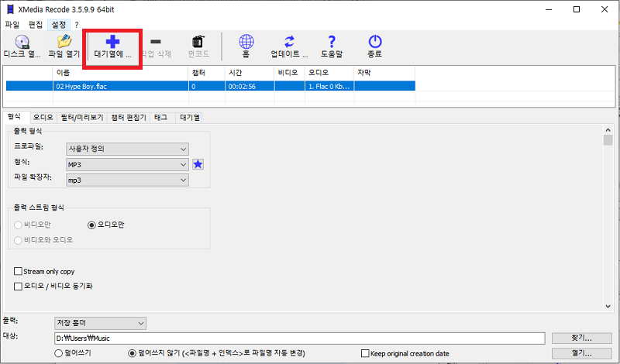Select 오디오만 radio button
620x364 pixels.
click(x=91, y=225)
